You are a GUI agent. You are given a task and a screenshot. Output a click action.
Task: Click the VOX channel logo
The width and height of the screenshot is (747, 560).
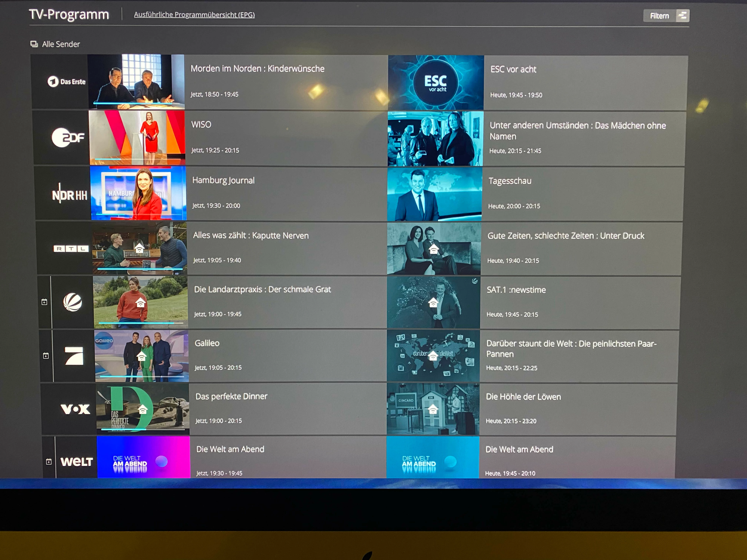75,409
